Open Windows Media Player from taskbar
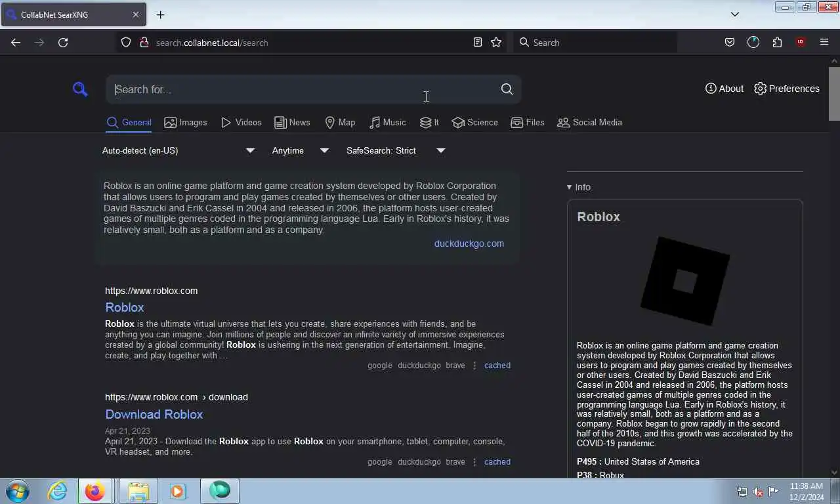The width and height of the screenshot is (840, 504). pyautogui.click(x=178, y=491)
